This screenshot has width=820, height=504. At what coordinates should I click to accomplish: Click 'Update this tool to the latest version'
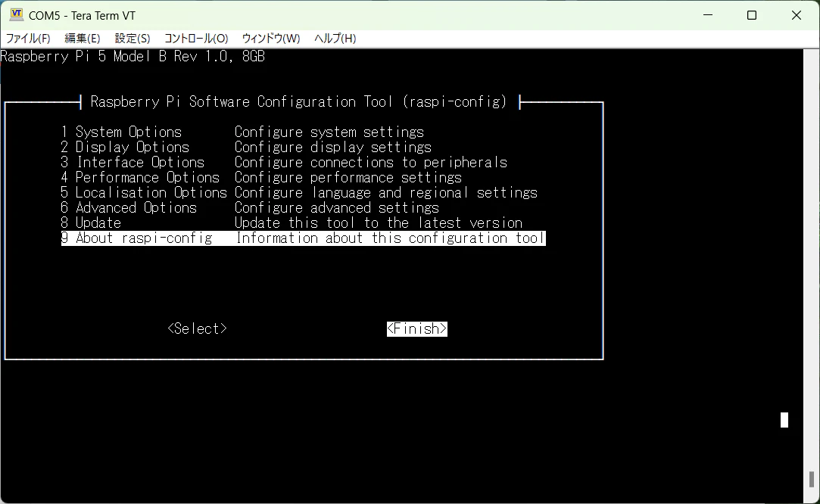(378, 222)
